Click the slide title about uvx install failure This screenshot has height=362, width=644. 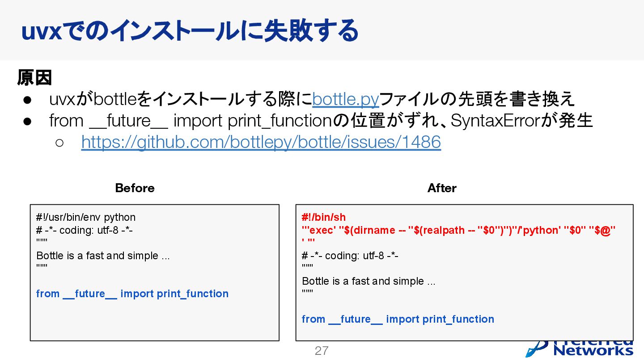pyautogui.click(x=190, y=31)
